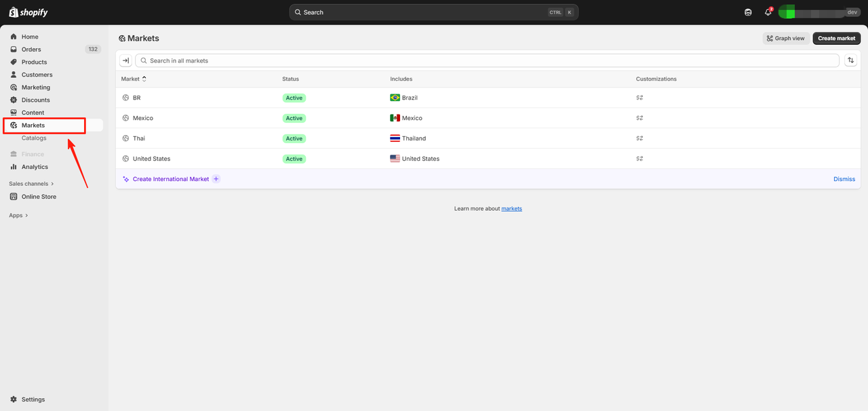The width and height of the screenshot is (868, 411).
Task: Open the markets learn more link
Action: point(511,208)
